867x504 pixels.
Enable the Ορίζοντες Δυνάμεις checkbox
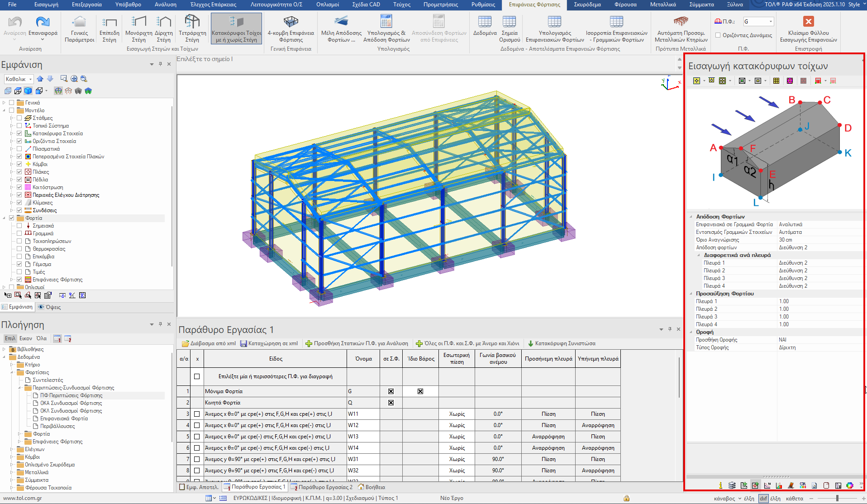pyautogui.click(x=718, y=35)
